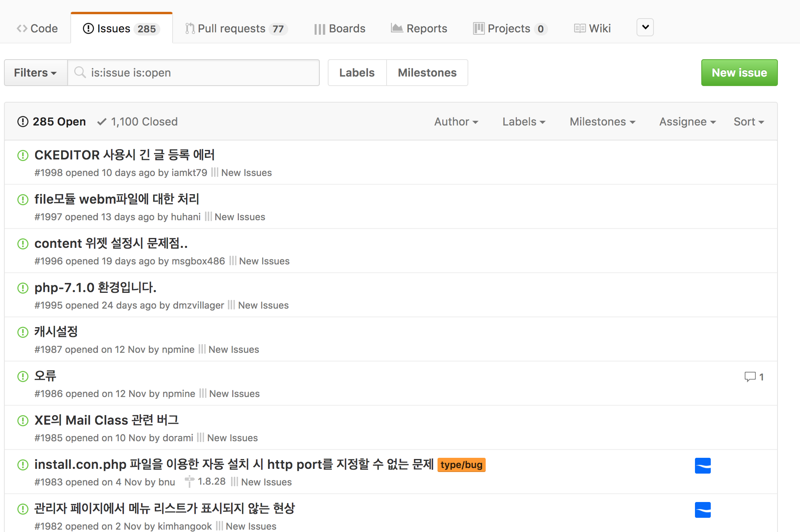Click assignee avatar on install.con.php issue

click(x=702, y=466)
